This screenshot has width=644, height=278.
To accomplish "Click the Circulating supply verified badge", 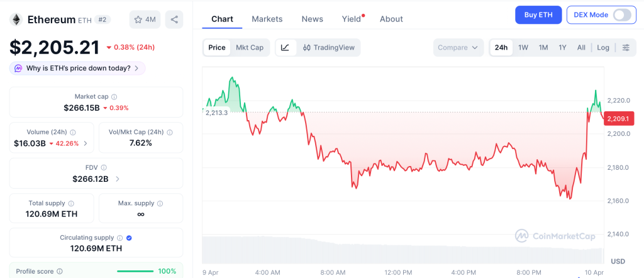I will [129, 238].
